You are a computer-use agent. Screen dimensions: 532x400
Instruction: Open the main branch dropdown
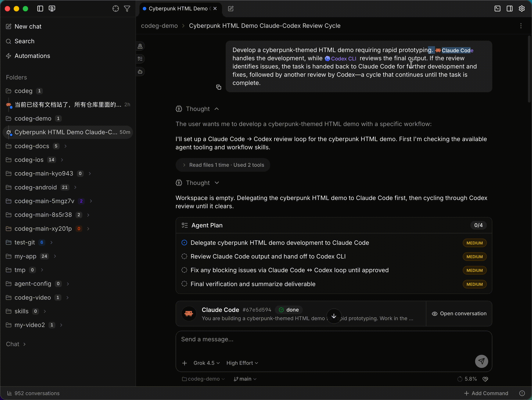(245, 379)
